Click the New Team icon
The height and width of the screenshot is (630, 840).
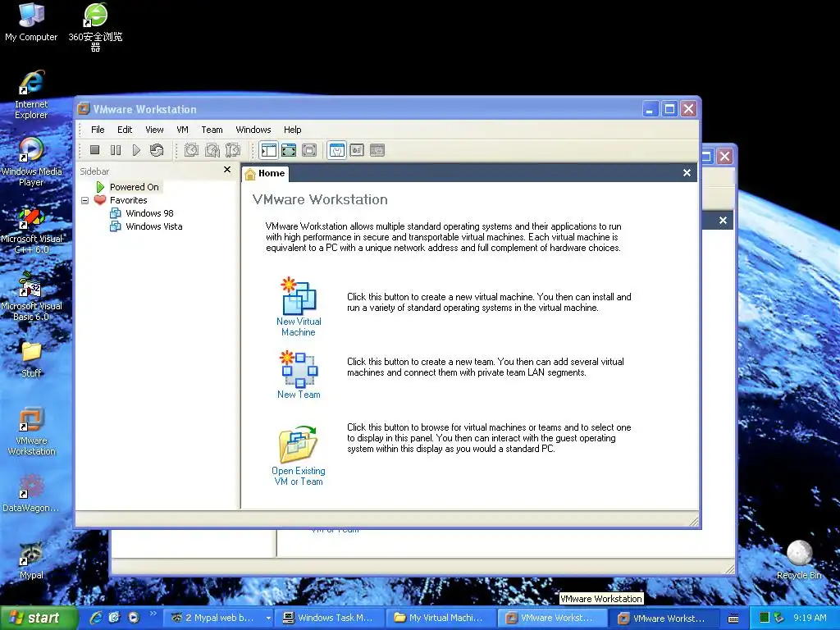(x=299, y=368)
